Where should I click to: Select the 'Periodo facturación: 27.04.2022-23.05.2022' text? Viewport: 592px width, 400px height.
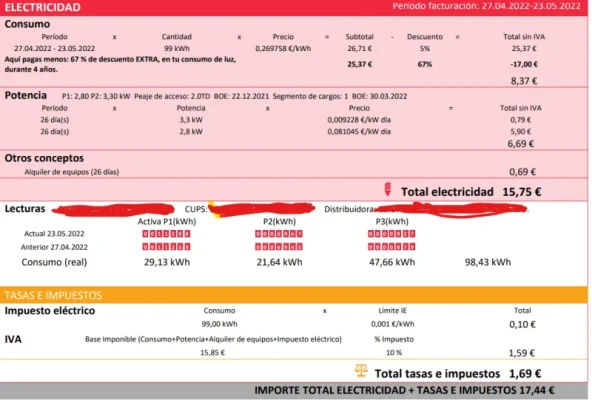486,6
